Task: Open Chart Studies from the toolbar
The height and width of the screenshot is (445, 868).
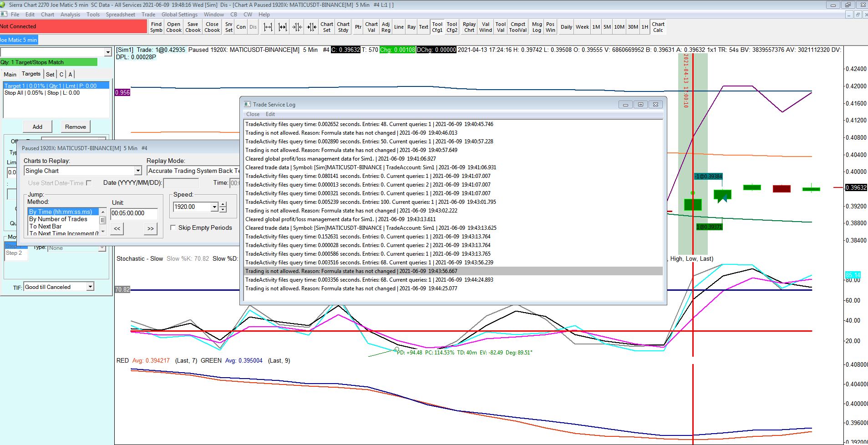Action: 343,27
